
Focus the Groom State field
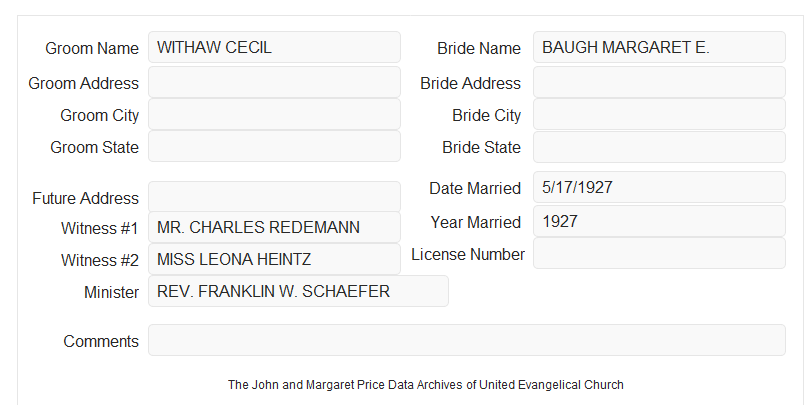click(x=274, y=146)
